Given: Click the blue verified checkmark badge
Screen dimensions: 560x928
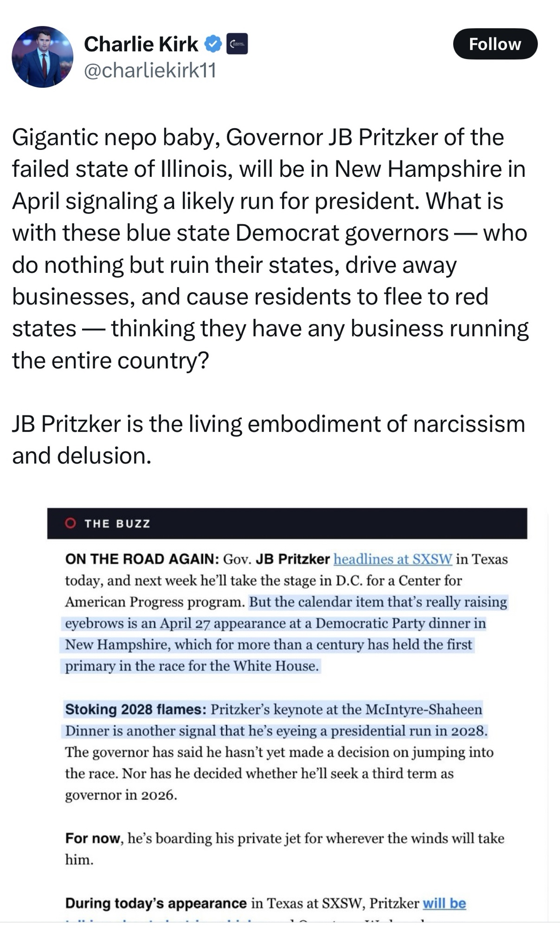Looking at the screenshot, I should pyautogui.click(x=213, y=45).
